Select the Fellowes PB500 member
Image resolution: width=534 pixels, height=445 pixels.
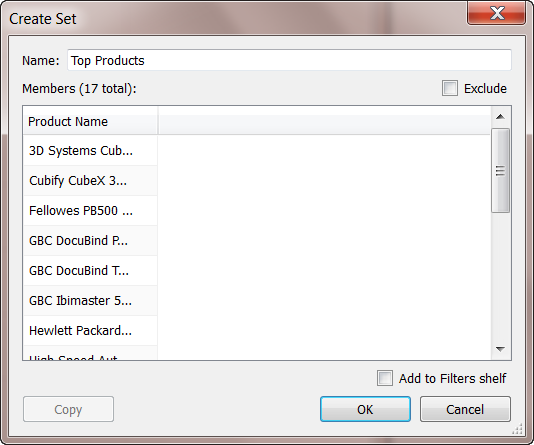point(90,210)
